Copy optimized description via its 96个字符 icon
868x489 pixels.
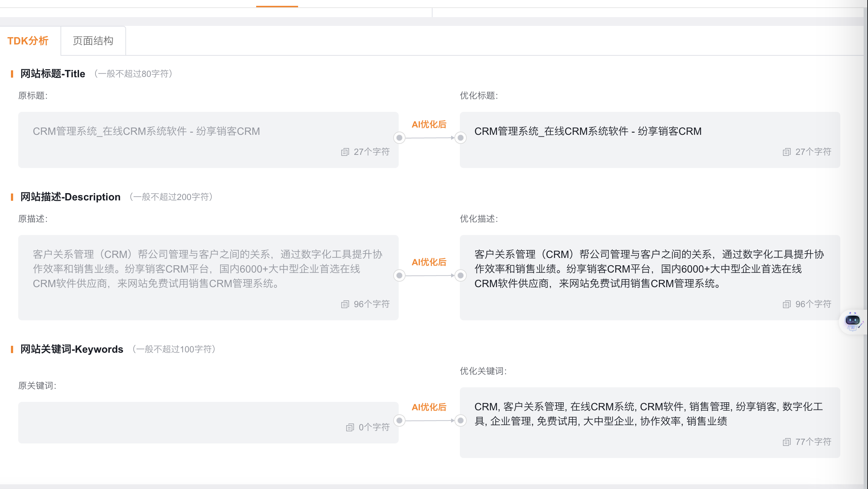coord(787,304)
